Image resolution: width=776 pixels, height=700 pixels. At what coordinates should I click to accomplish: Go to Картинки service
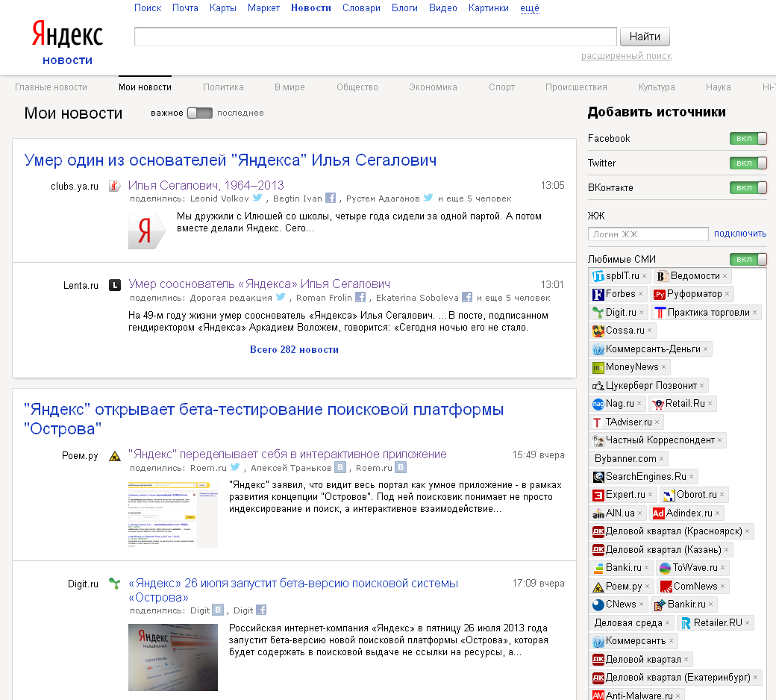489,8
